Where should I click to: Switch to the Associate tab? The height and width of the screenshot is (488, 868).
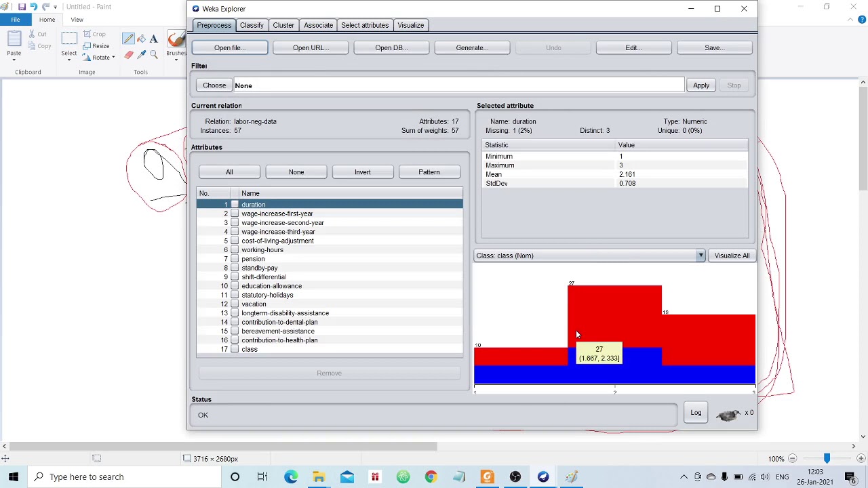pyautogui.click(x=318, y=25)
